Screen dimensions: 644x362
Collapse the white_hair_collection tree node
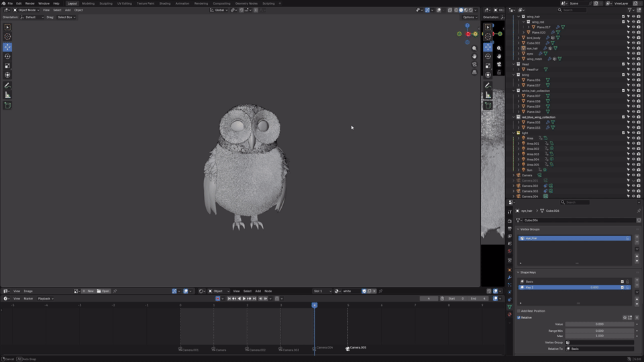pos(514,90)
